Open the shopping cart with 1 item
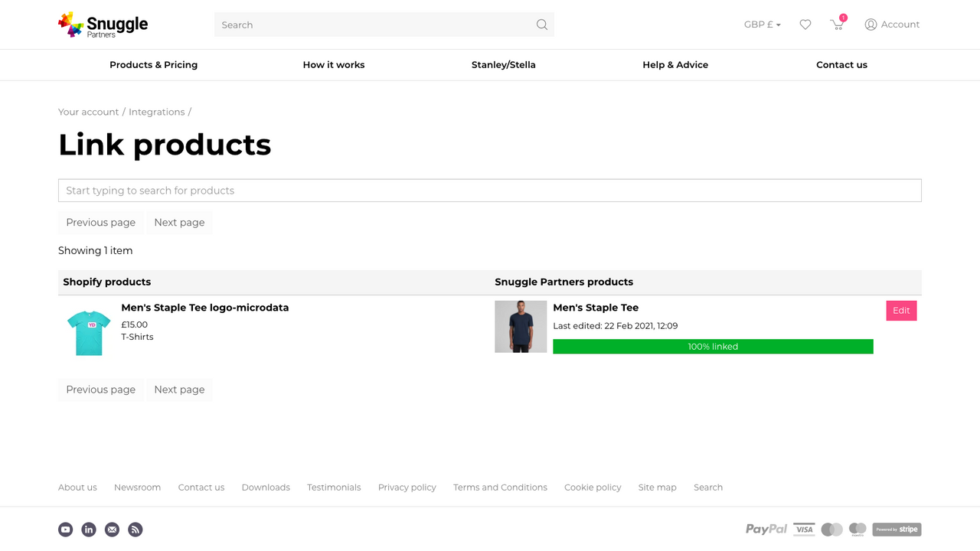980x551 pixels. point(837,25)
